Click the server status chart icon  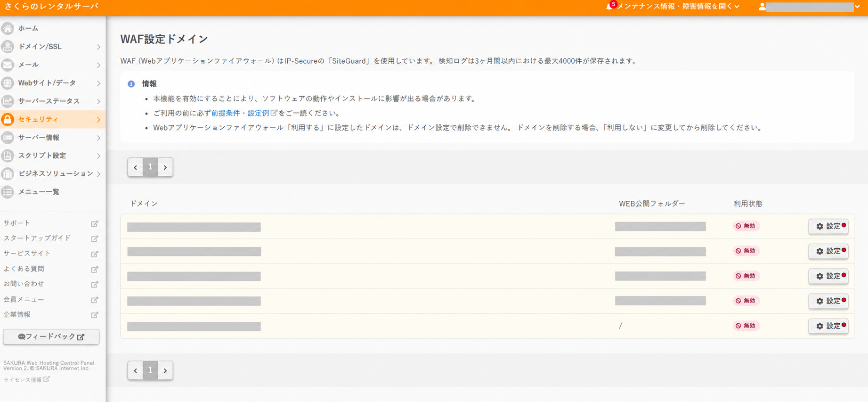[x=8, y=101]
